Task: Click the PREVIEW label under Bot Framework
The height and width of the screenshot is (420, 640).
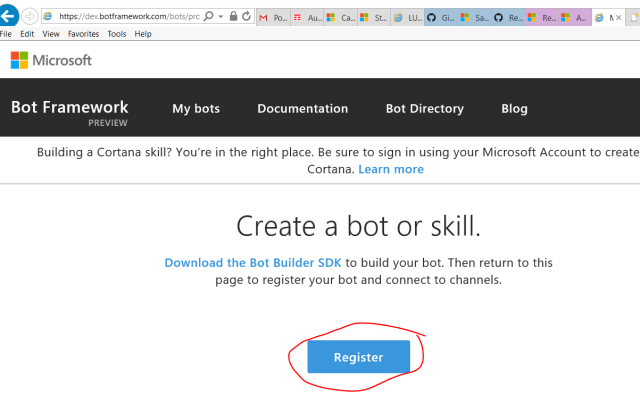Action: (x=108, y=123)
